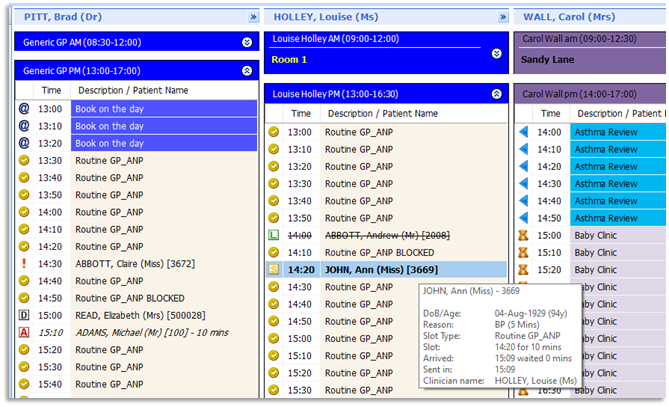
Task: Click the hourglass icon on 15:00 Baby Clinic
Action: click(x=524, y=235)
